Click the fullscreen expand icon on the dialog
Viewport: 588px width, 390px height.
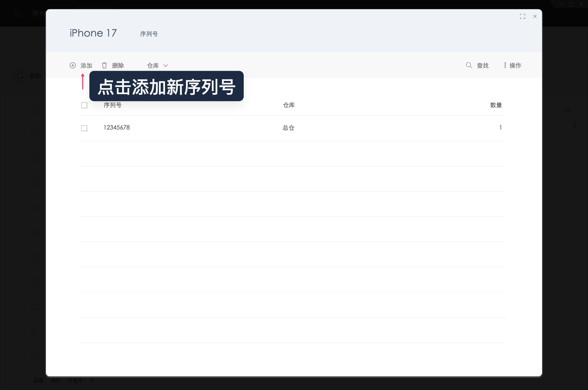523,16
